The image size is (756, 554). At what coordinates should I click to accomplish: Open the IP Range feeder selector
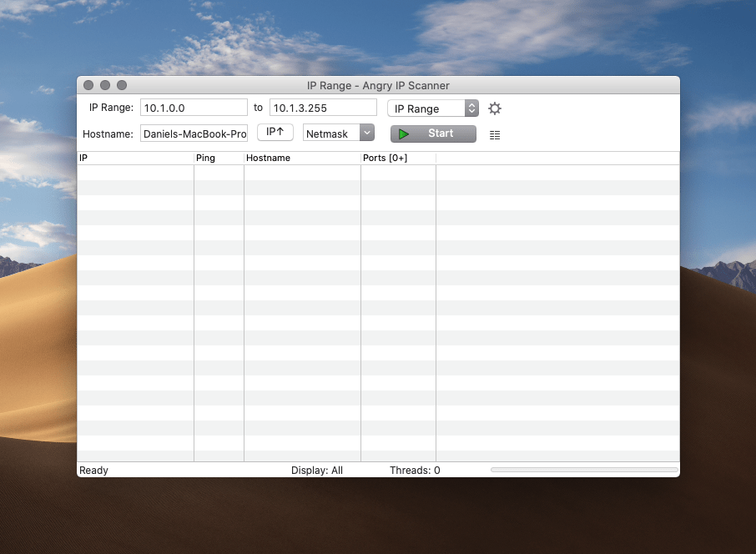tap(433, 108)
